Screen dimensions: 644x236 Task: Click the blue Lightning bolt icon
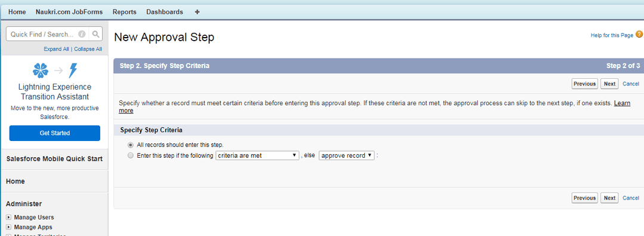click(x=73, y=71)
